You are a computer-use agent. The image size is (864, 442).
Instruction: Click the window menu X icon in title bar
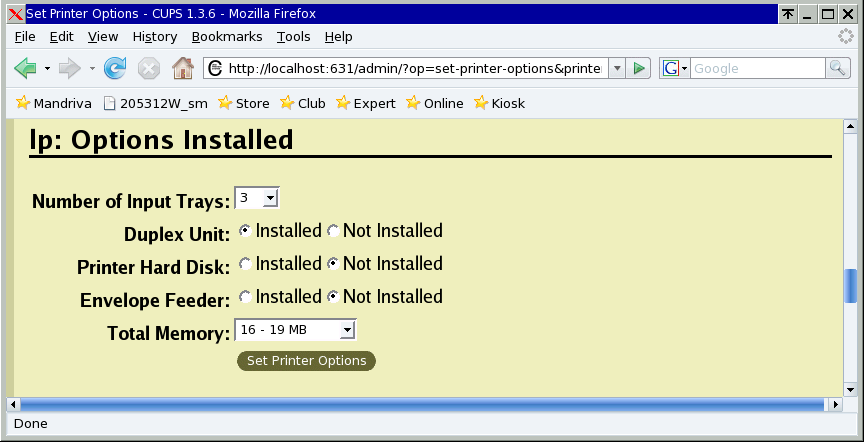click(x=16, y=14)
